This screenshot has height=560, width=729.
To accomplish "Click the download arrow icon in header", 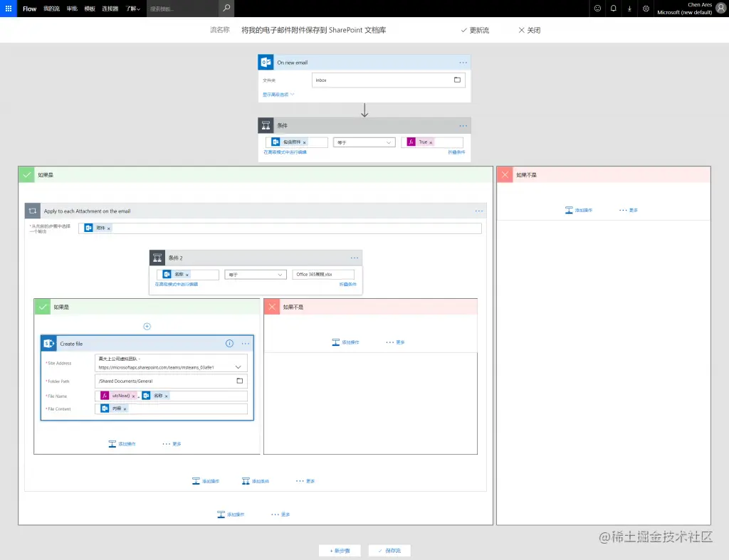I will (629, 9).
